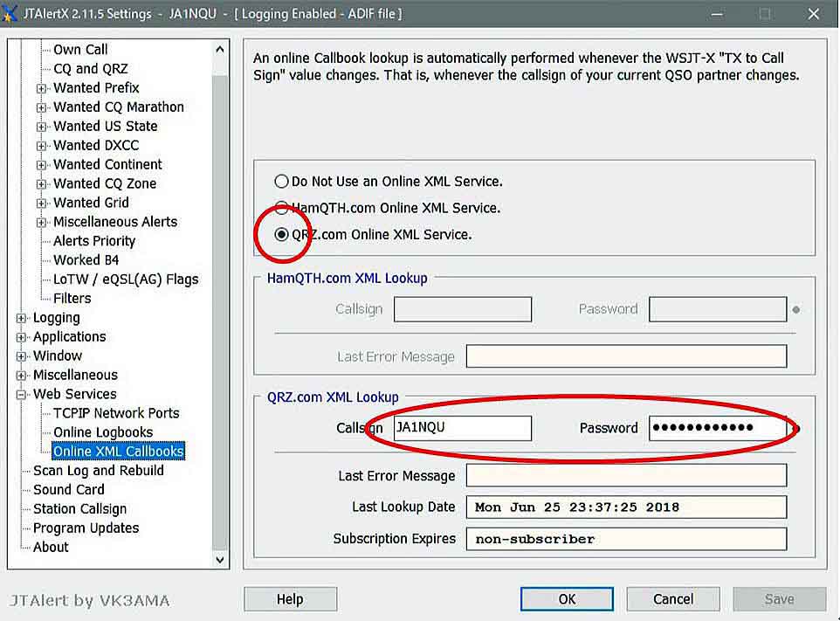Select TCPIP Network Ports in tree
The width and height of the screenshot is (840, 621).
pos(116,413)
